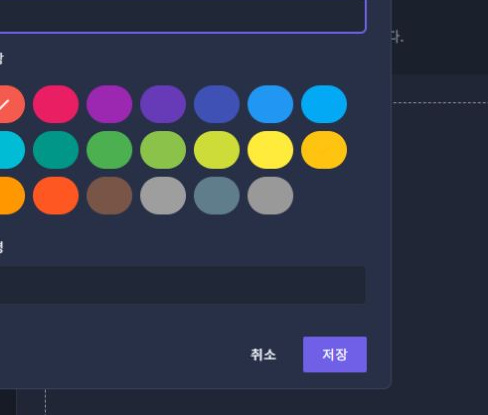This screenshot has height=415, width=488.
Task: Select the lime color swatch
Action: click(x=217, y=150)
